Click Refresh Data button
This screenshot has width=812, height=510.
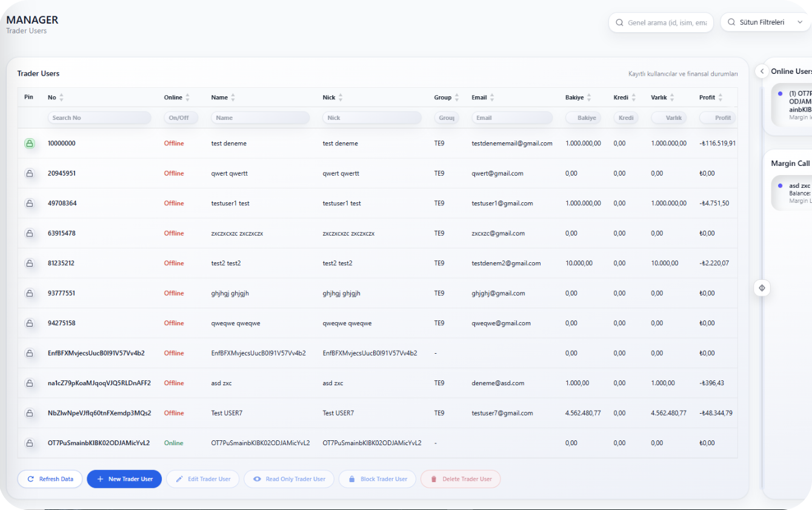[x=50, y=479]
